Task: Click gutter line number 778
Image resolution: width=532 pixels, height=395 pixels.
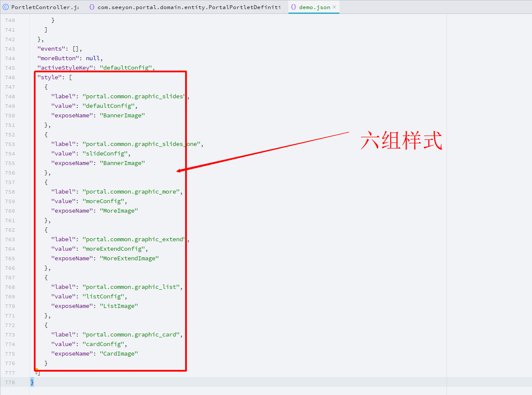Action: (x=10, y=382)
